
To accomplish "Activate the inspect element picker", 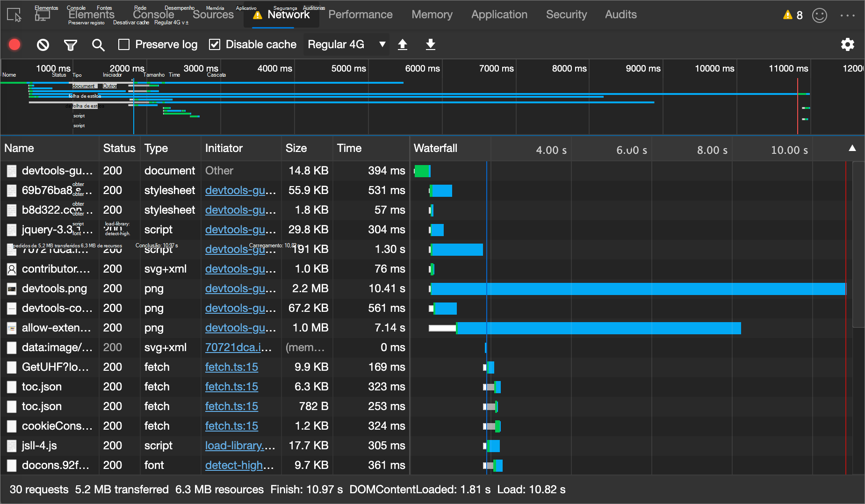I will [x=14, y=15].
